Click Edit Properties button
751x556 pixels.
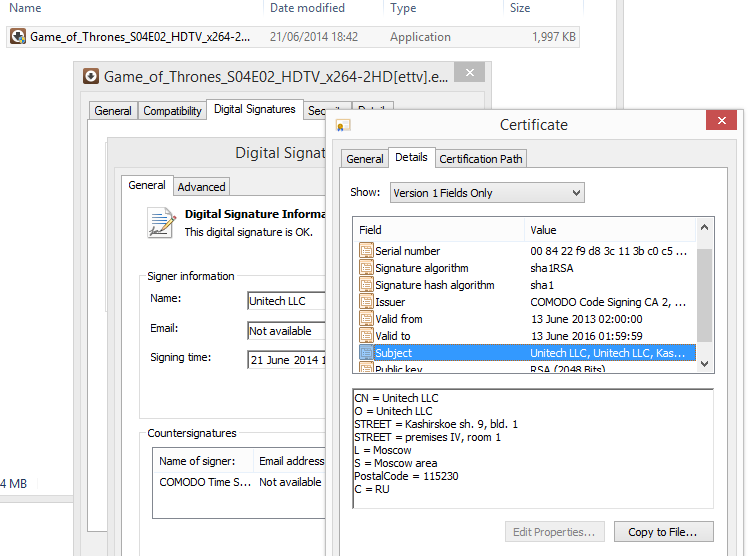click(554, 532)
